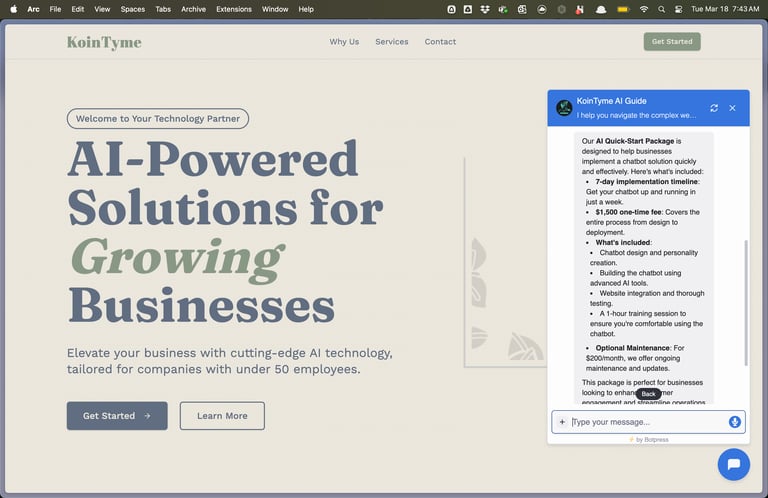Viewport: 768px width, 498px height.
Task: Click the Dropbox menu bar icon
Action: 485,9
